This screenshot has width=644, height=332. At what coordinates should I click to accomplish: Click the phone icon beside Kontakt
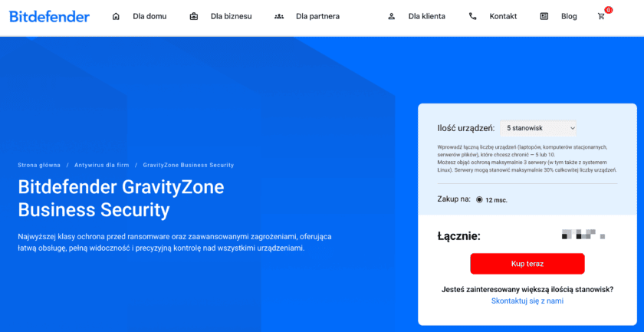(473, 16)
